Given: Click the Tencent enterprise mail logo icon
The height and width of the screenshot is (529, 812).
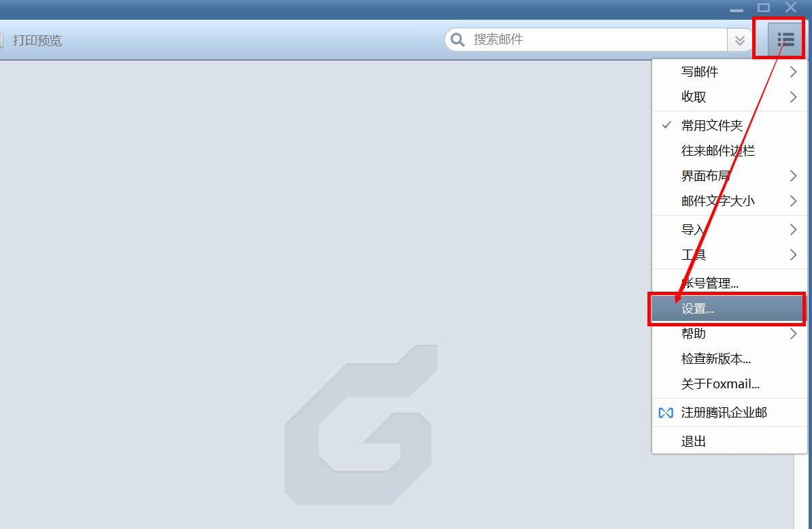Looking at the screenshot, I should pyautogui.click(x=666, y=413).
